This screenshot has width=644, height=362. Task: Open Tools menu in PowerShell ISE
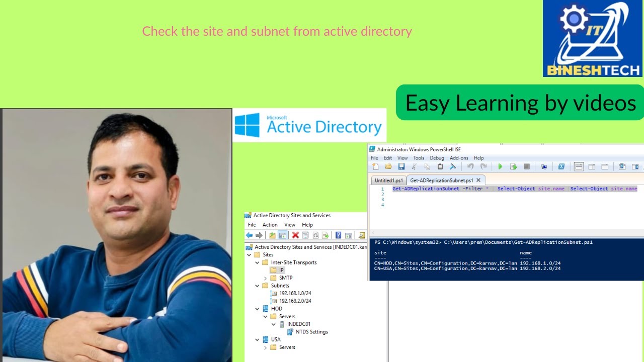419,158
